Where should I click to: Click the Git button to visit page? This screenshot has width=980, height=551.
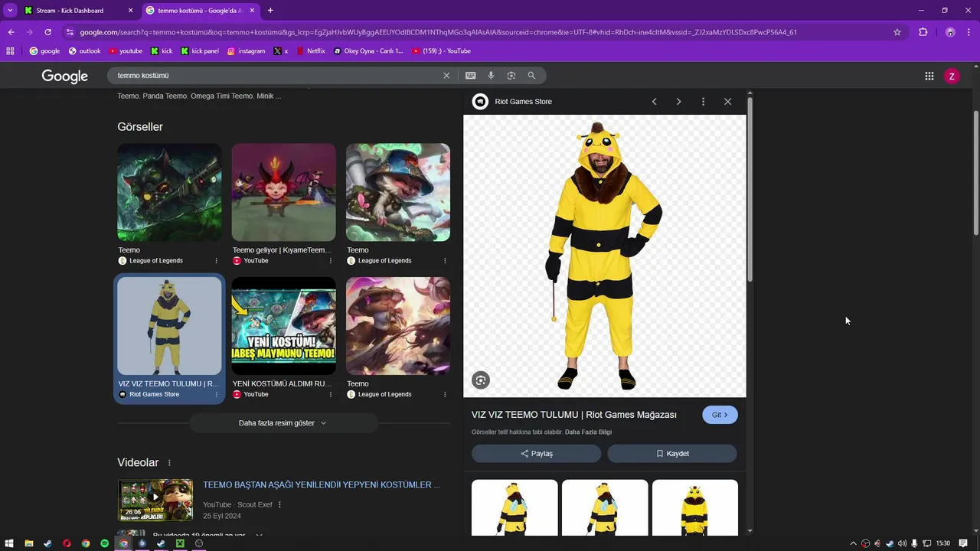tap(720, 415)
